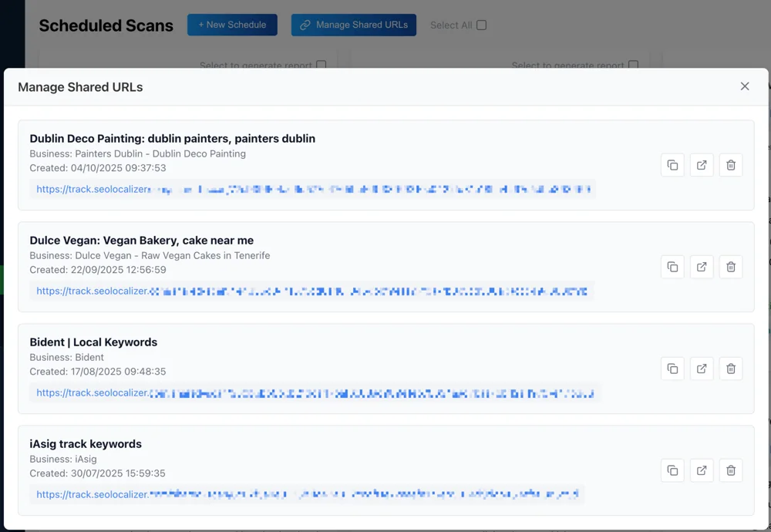Close the Manage Shared URLs dialog
The image size is (771, 532).
click(x=745, y=86)
